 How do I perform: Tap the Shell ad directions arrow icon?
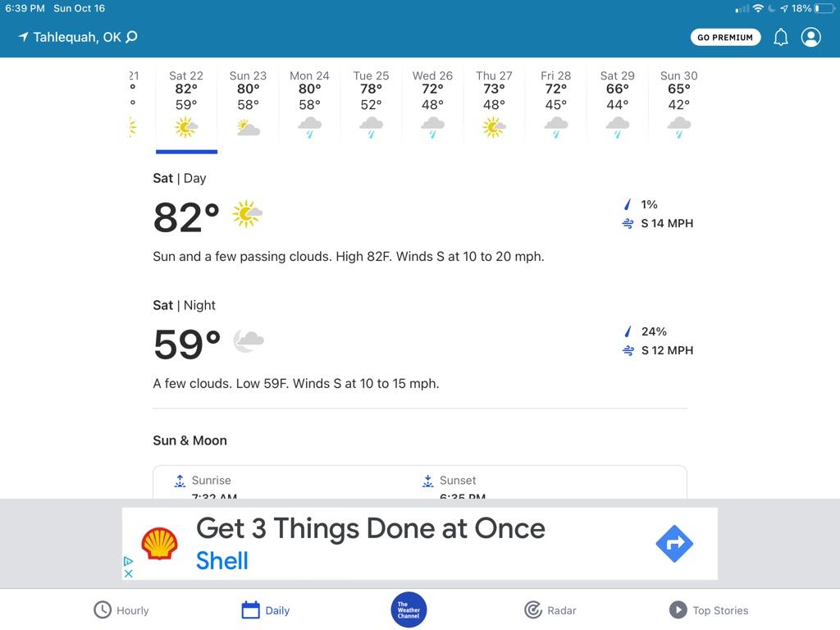pos(674,543)
